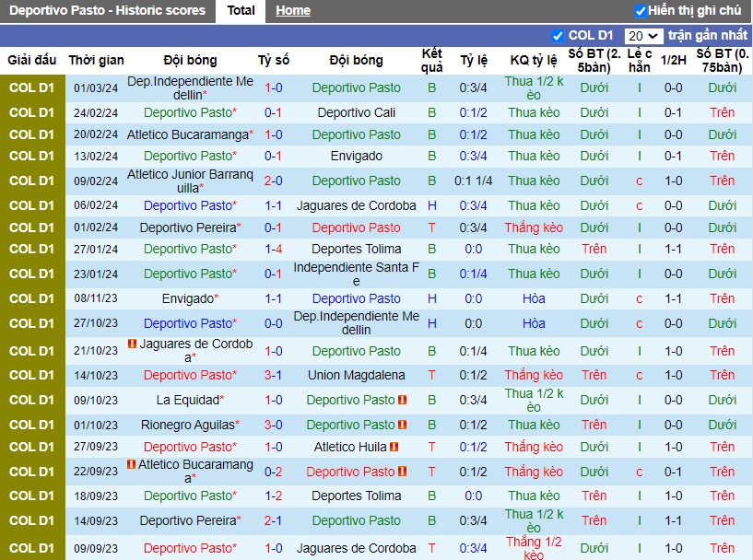Click the red card icon beside Jaguares de Cordoba 21/10/23
Image resolution: width=753 pixels, height=560 pixels.
(132, 344)
